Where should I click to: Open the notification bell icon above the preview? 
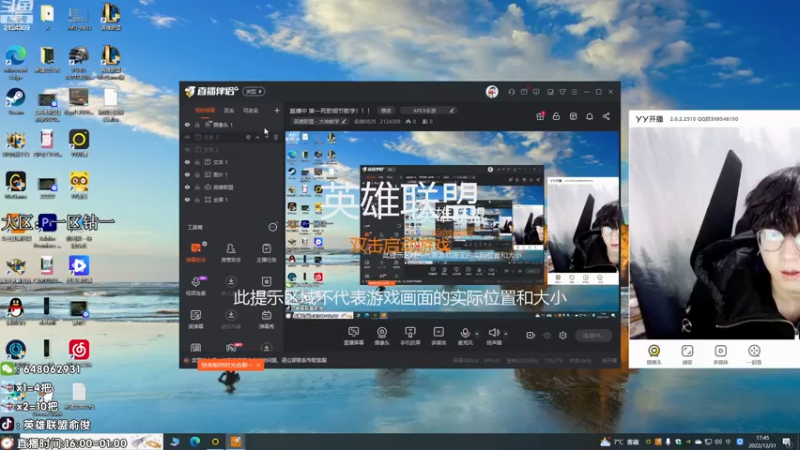(x=589, y=116)
